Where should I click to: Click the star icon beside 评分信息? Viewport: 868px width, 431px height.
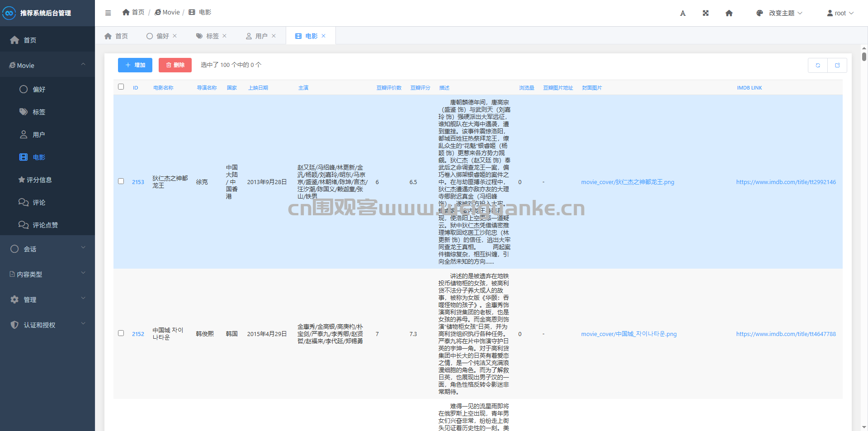pyautogui.click(x=21, y=180)
